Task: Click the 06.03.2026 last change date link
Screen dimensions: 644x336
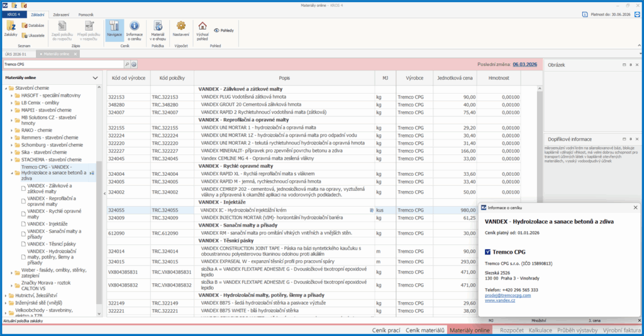Action: pos(526,64)
